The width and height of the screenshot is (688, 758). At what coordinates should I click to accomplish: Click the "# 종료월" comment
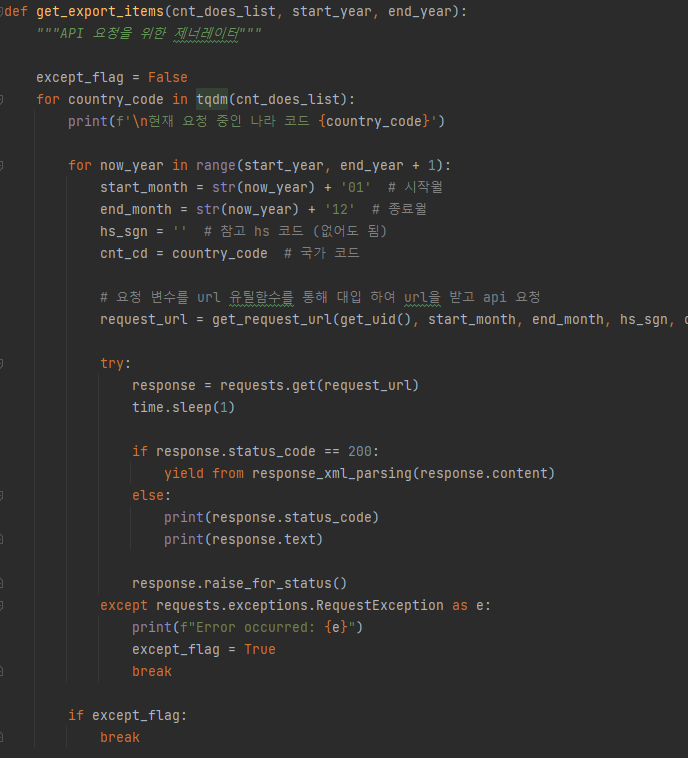[x=399, y=209]
